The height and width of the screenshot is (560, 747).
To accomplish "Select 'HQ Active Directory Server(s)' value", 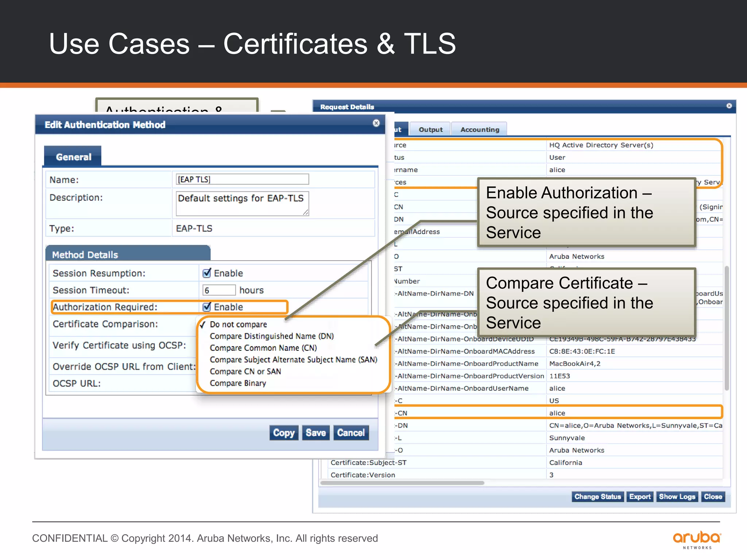I will tap(601, 145).
